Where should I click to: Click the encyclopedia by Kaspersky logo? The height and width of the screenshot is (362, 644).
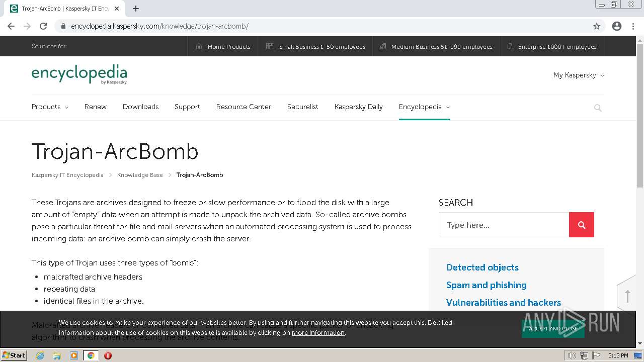(x=79, y=74)
